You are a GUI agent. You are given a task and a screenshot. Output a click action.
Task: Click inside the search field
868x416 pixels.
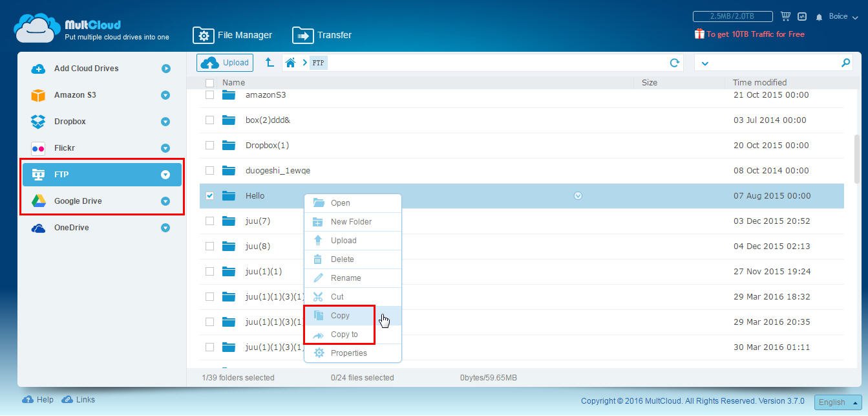[x=774, y=63]
